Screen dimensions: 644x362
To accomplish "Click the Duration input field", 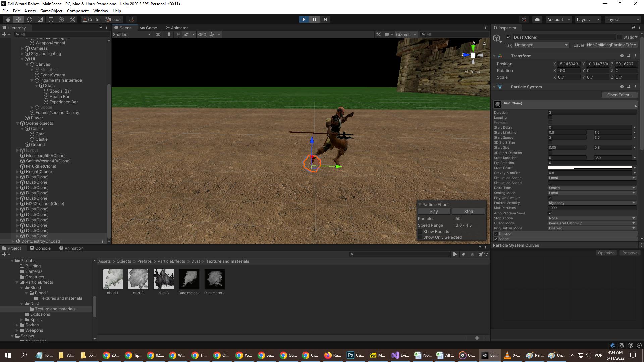I will pyautogui.click(x=592, y=112).
